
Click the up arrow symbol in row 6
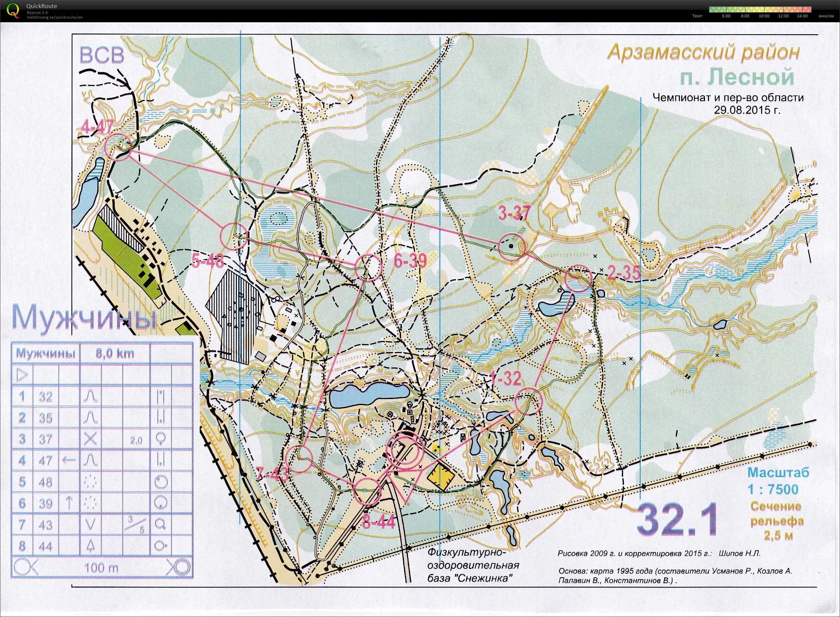point(69,503)
